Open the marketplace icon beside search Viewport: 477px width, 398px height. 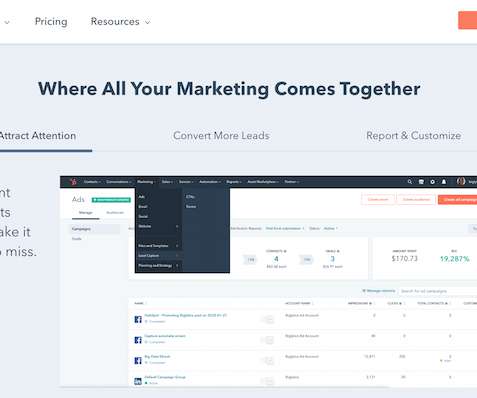[x=421, y=182]
